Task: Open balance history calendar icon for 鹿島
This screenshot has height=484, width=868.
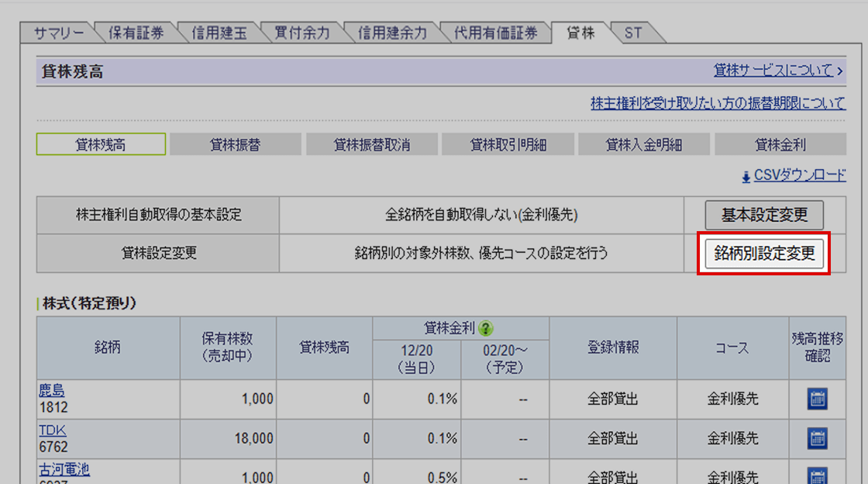Action: click(818, 399)
